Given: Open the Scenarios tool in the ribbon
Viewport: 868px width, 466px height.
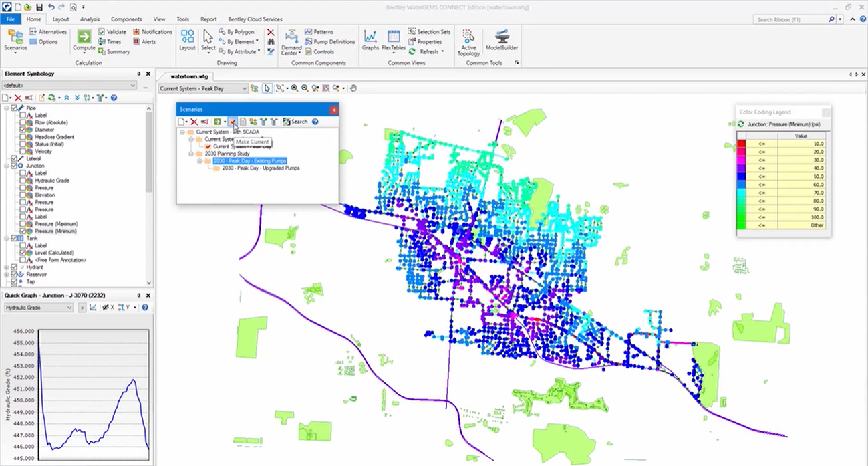Looking at the screenshot, I should pyautogui.click(x=15, y=39).
